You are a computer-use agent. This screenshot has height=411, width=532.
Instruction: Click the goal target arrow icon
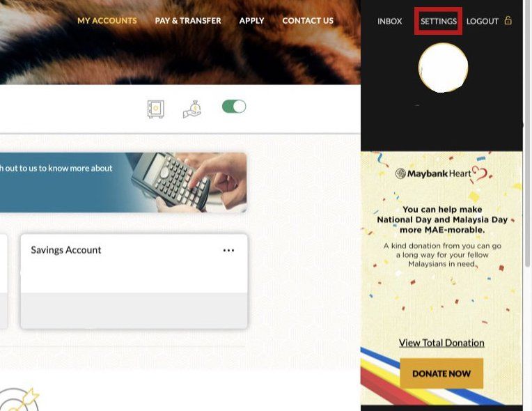(19, 399)
